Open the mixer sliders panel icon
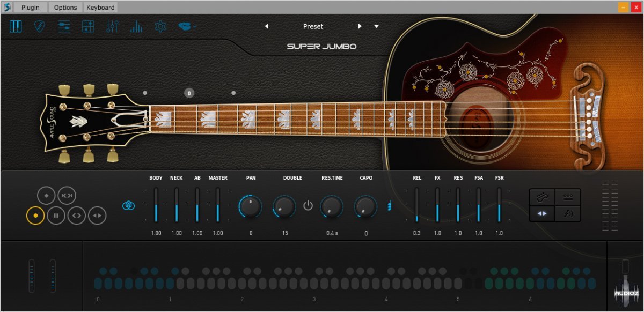Screen dimensions: 644x312 click(63, 26)
